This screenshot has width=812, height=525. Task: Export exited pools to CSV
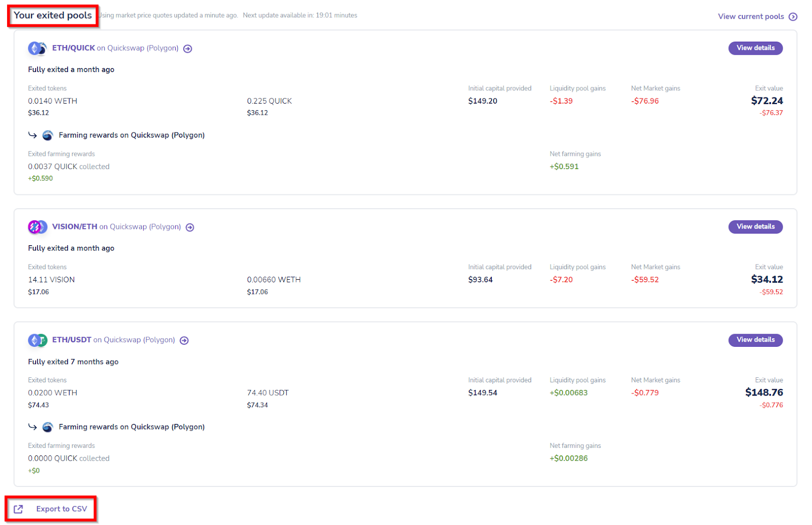point(61,509)
